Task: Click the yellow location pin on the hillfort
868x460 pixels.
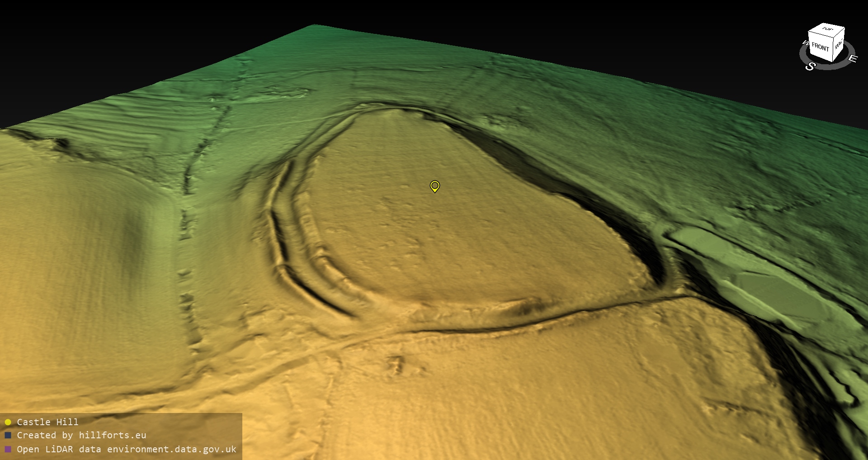Action: (x=434, y=186)
